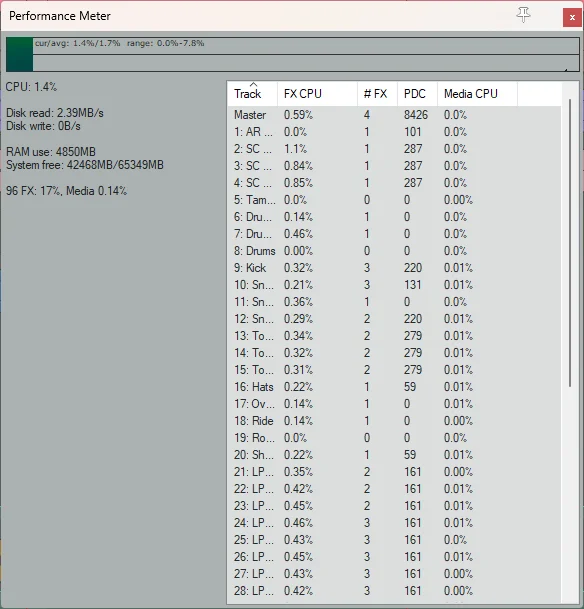Click Master's PDC value 8426

(415, 115)
